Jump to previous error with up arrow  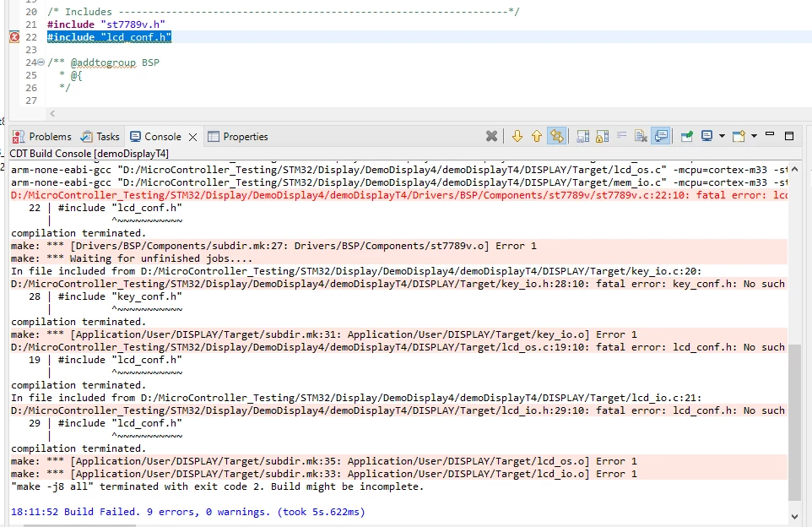[x=537, y=136]
